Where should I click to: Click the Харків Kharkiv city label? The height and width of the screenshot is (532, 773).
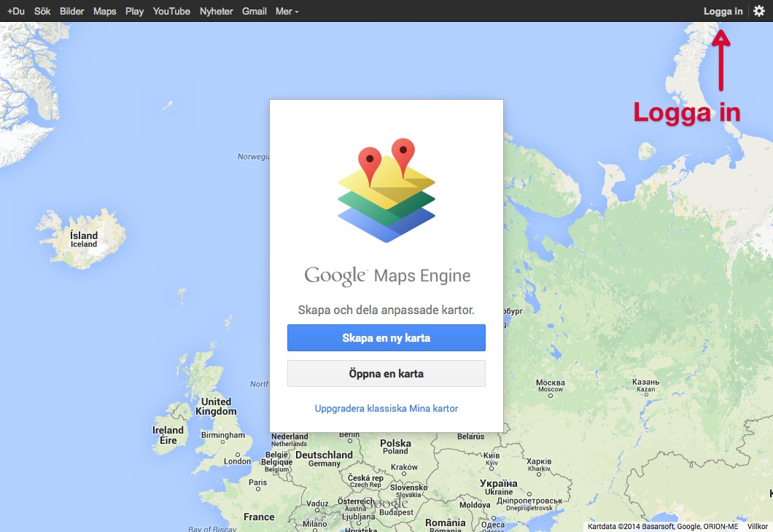pyautogui.click(x=539, y=464)
